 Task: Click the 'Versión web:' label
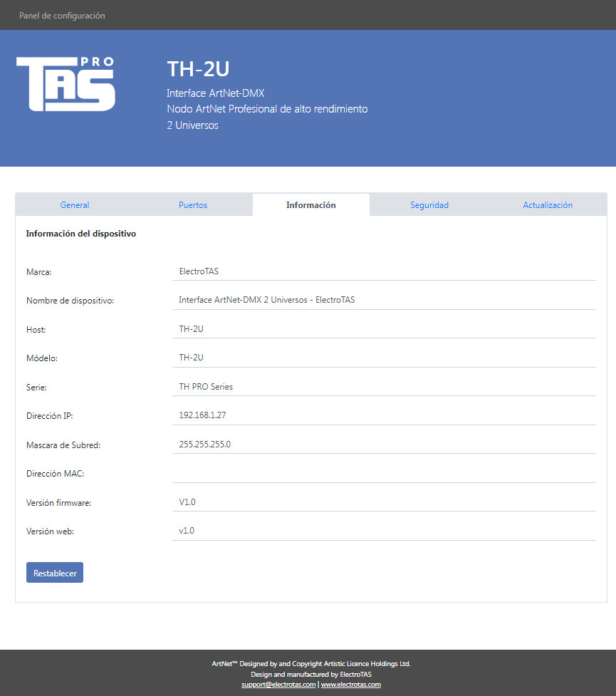pyautogui.click(x=50, y=531)
